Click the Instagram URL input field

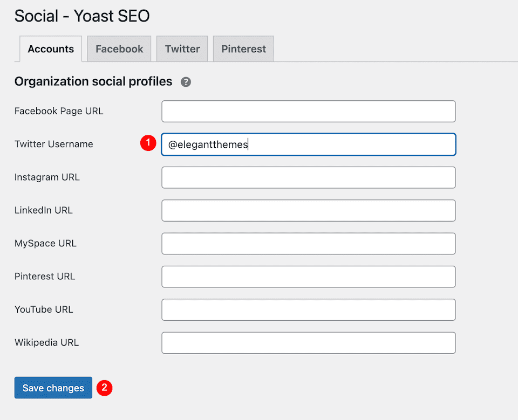(x=308, y=177)
